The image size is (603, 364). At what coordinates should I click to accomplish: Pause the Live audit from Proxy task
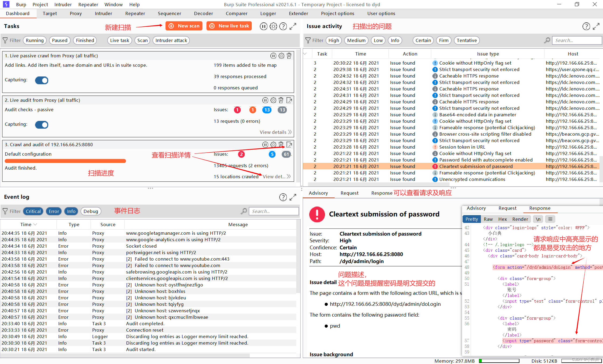(265, 100)
